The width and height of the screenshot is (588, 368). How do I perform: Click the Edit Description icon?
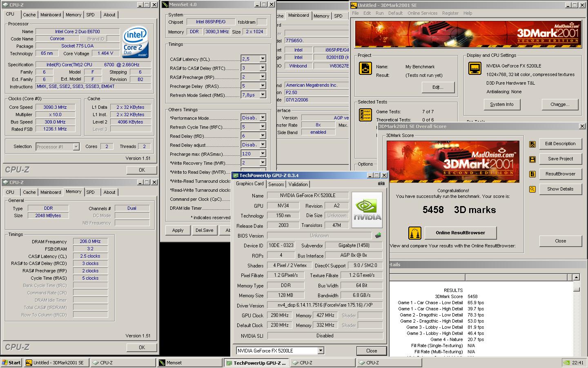click(532, 144)
